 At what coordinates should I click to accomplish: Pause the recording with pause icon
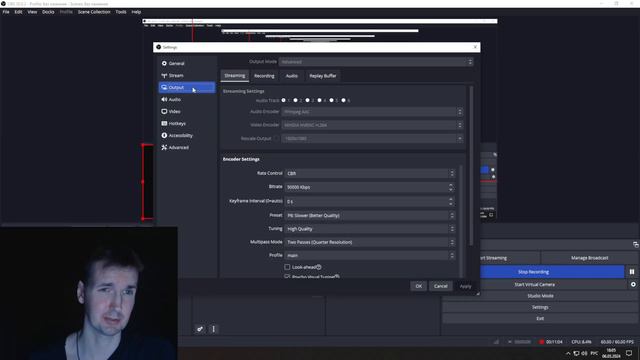pyautogui.click(x=632, y=272)
